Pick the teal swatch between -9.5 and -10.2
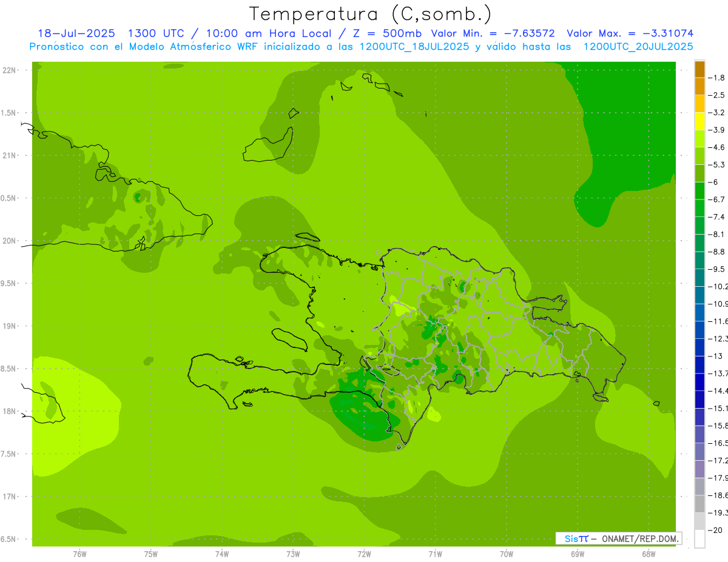728x562 pixels. tap(699, 278)
